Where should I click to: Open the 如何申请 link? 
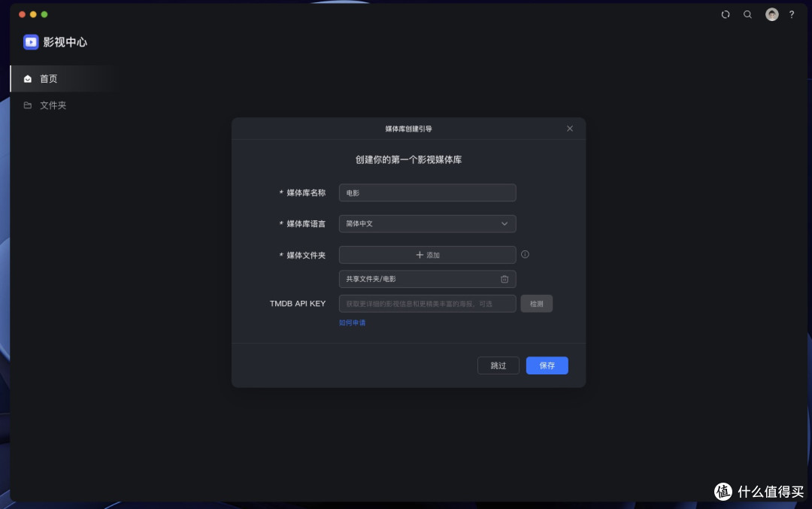point(352,323)
